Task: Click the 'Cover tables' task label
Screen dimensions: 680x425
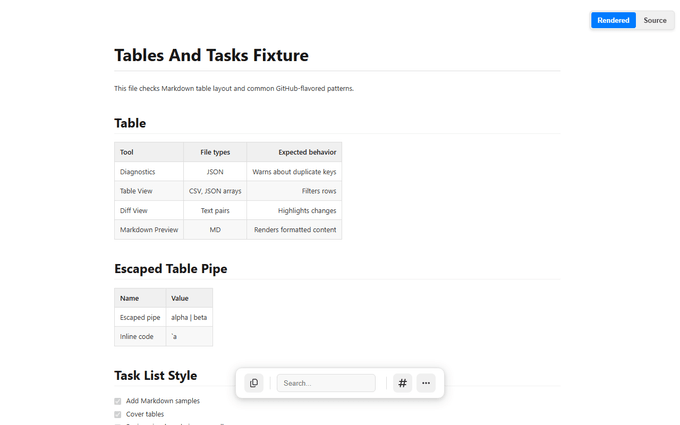Action: [145, 414]
